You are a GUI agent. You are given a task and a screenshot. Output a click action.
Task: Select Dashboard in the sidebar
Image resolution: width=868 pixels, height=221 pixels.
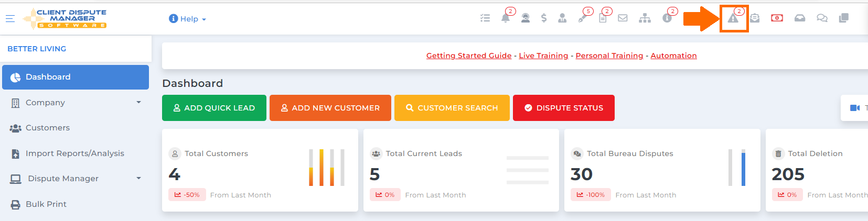point(76,77)
